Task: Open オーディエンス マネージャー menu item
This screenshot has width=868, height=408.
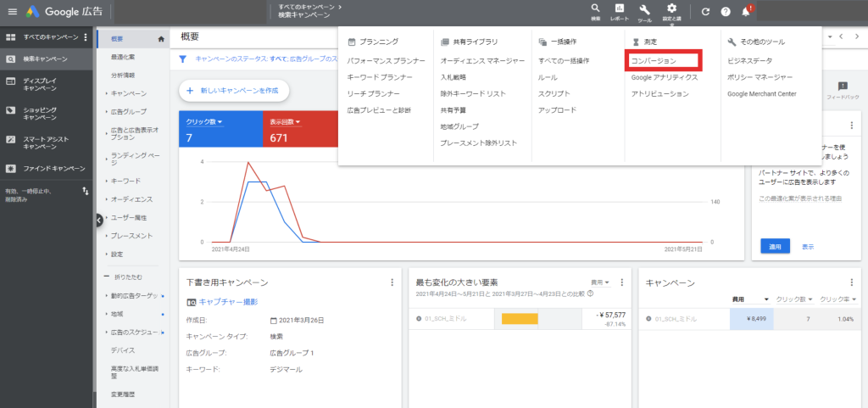Action: tap(482, 61)
